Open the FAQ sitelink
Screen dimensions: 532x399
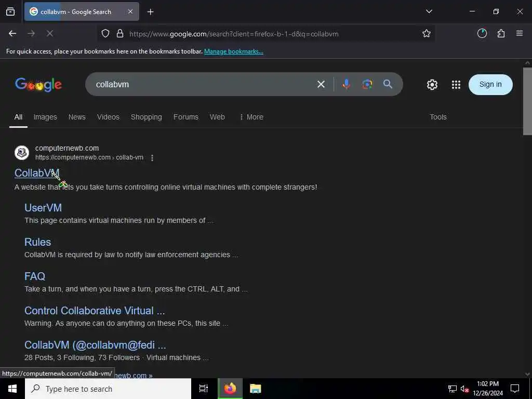pyautogui.click(x=35, y=276)
